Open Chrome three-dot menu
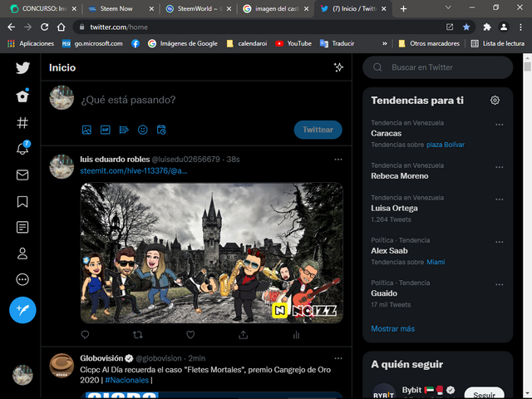The height and width of the screenshot is (399, 532). [520, 27]
